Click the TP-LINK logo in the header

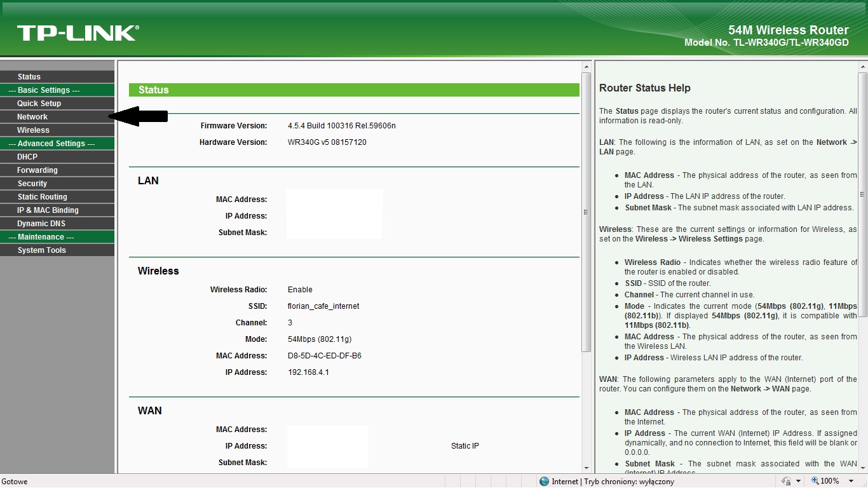[78, 33]
